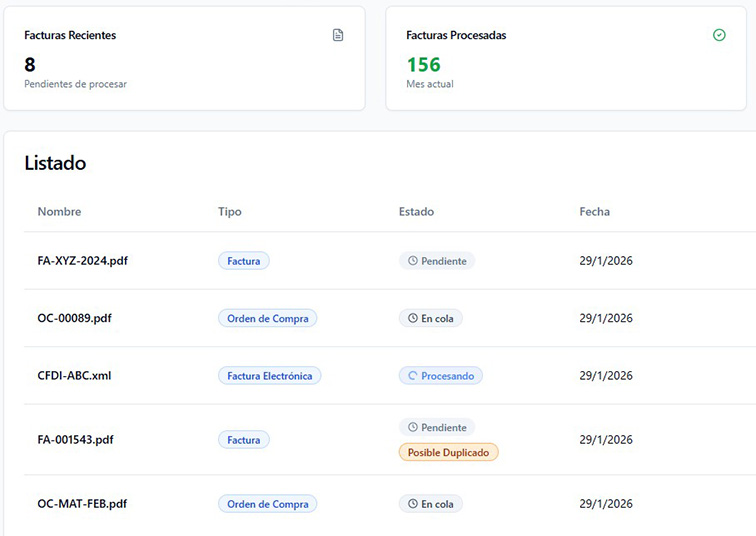756x536 pixels.
Task: Click the Factura Electrónica type badge
Action: 269,377
